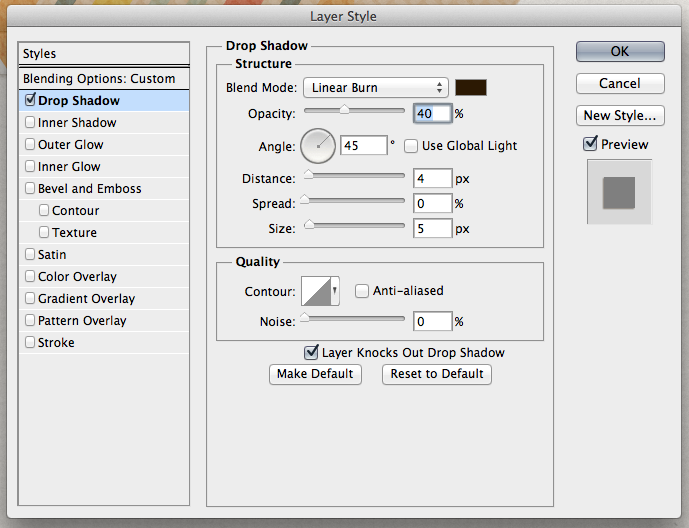Select the Gradient Overlay label
The width and height of the screenshot is (689, 528).
tap(87, 299)
